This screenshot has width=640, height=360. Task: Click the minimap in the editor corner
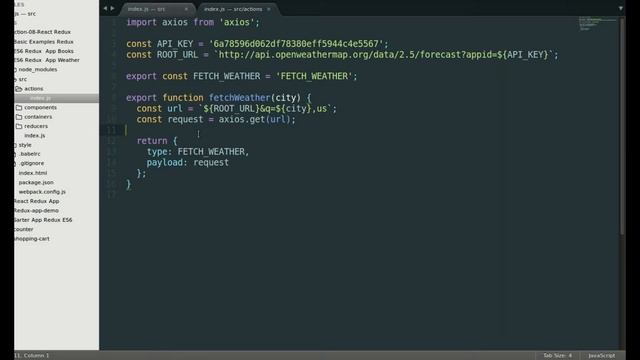(598, 23)
